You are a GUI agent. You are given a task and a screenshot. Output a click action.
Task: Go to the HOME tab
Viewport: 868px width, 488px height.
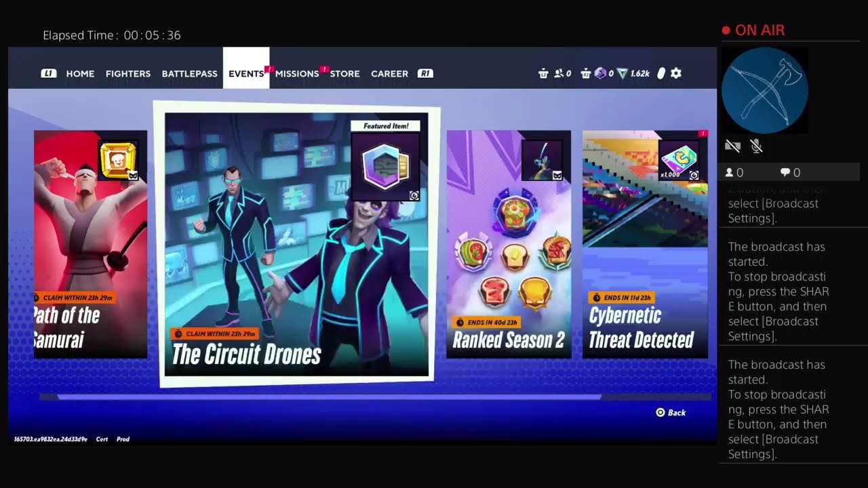(x=80, y=73)
